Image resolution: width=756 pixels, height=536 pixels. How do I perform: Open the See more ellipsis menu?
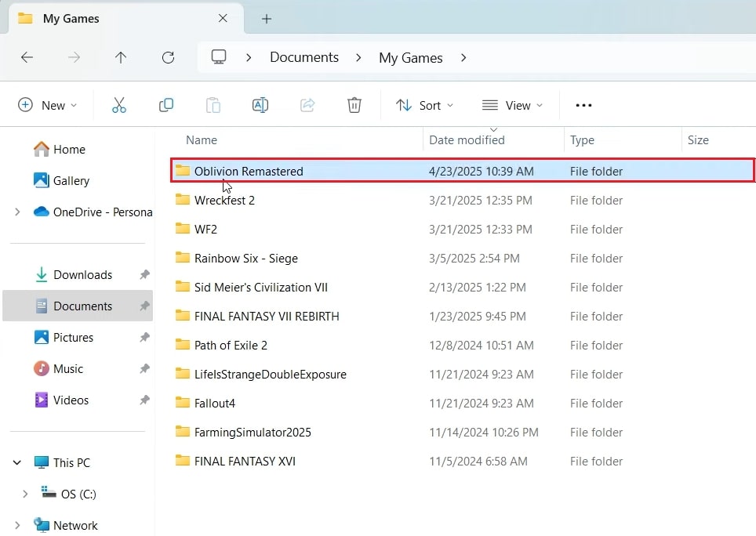(583, 105)
